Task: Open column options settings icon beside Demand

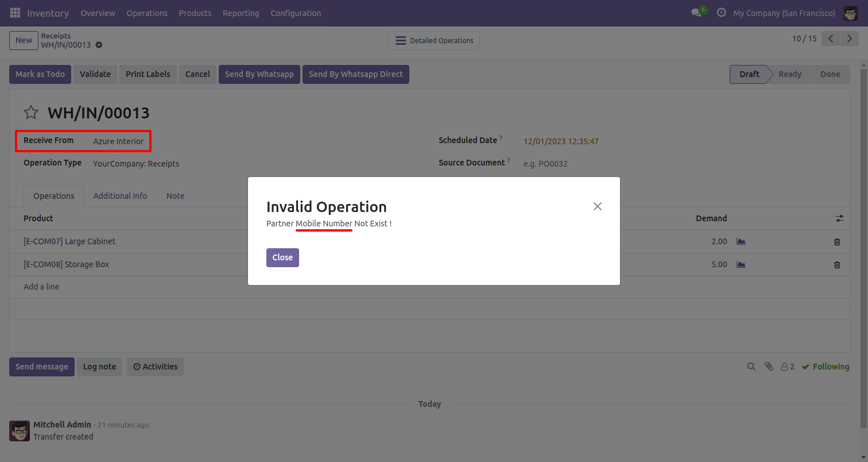Action: coord(840,218)
